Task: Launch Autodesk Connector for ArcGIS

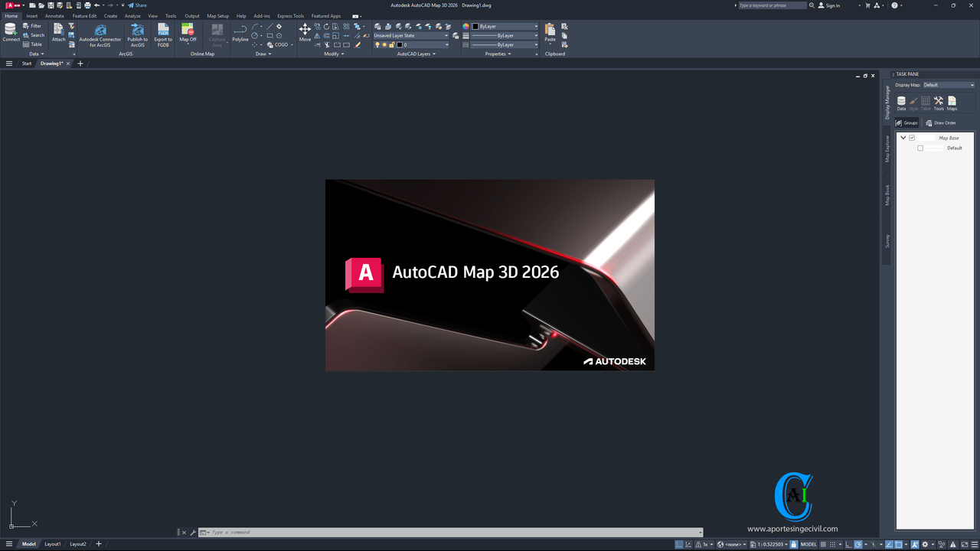Action: point(100,35)
